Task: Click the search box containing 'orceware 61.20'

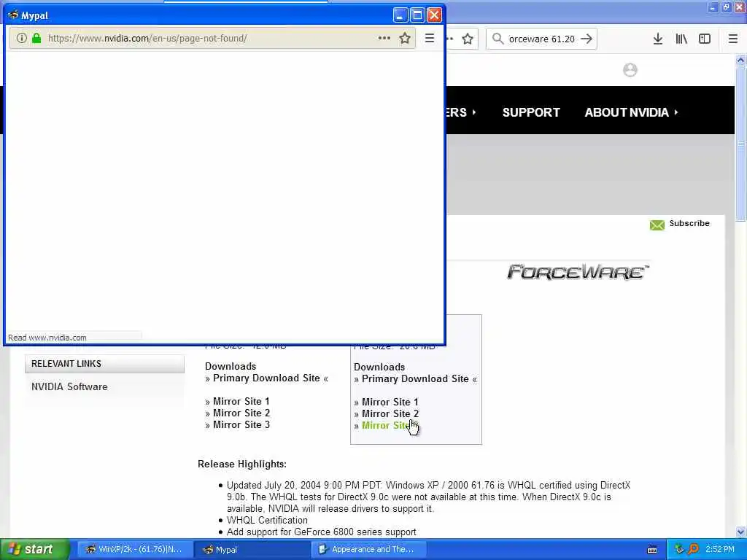Action: pos(542,39)
